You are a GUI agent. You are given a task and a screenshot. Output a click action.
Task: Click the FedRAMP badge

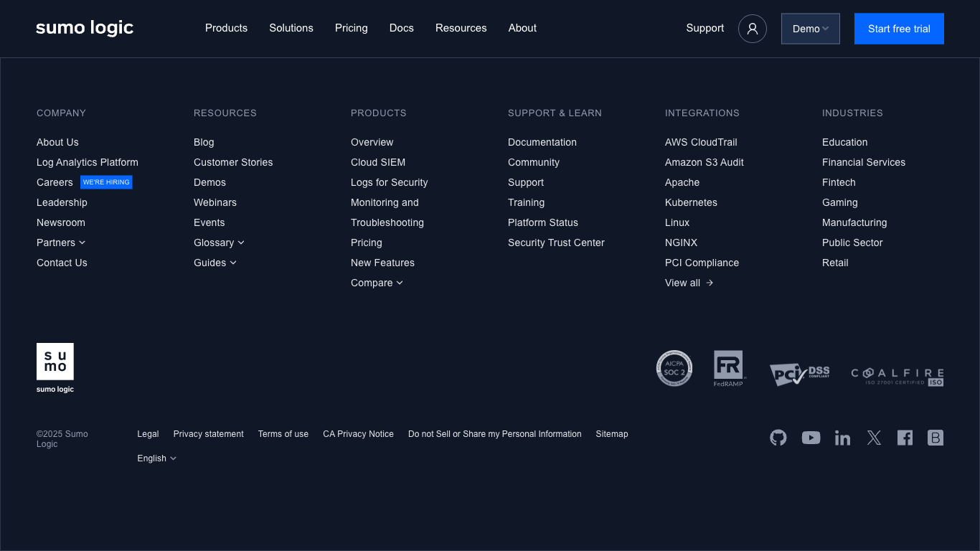pyautogui.click(x=730, y=369)
